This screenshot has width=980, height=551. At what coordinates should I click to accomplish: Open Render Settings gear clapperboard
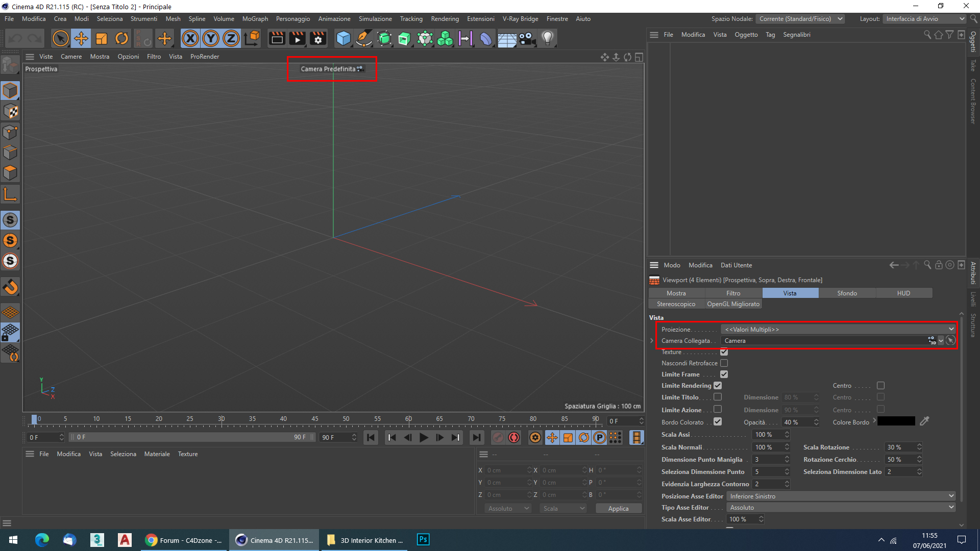[x=318, y=38]
